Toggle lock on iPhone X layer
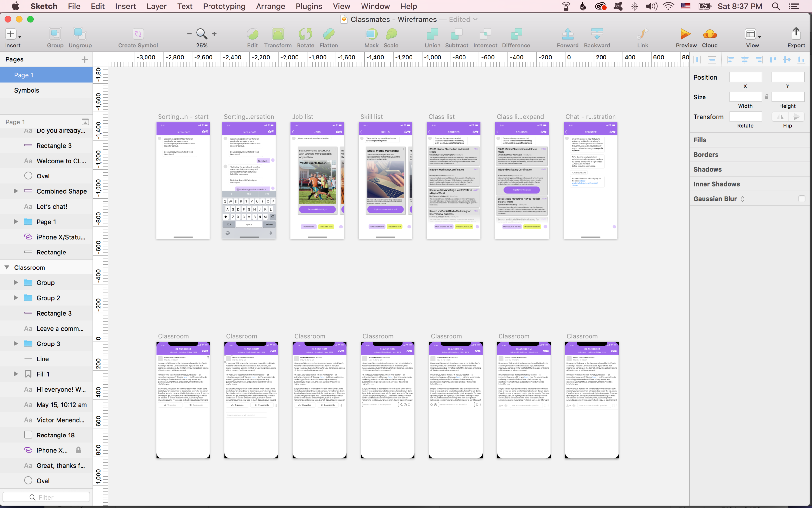This screenshot has height=508, width=812. 78,450
